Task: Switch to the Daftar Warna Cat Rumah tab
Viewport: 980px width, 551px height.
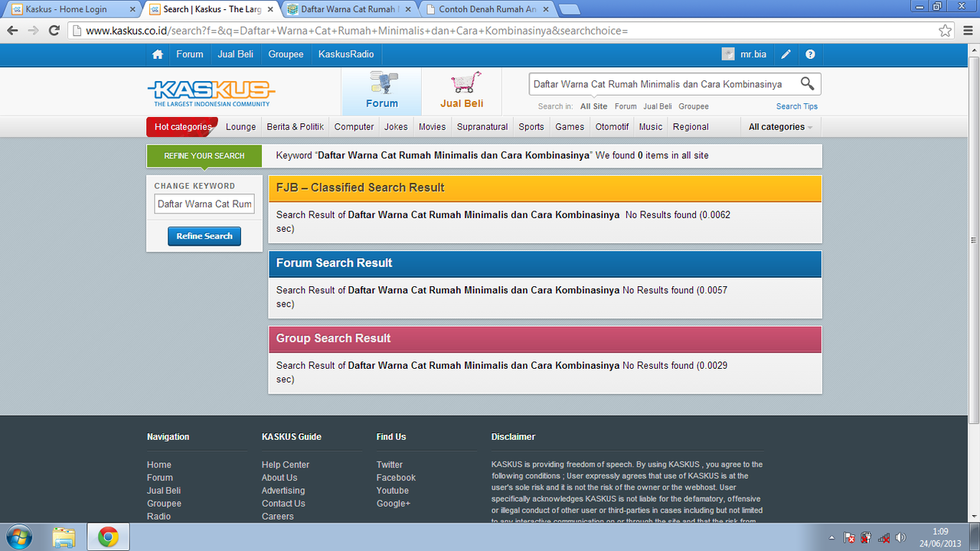Action: [x=348, y=9]
